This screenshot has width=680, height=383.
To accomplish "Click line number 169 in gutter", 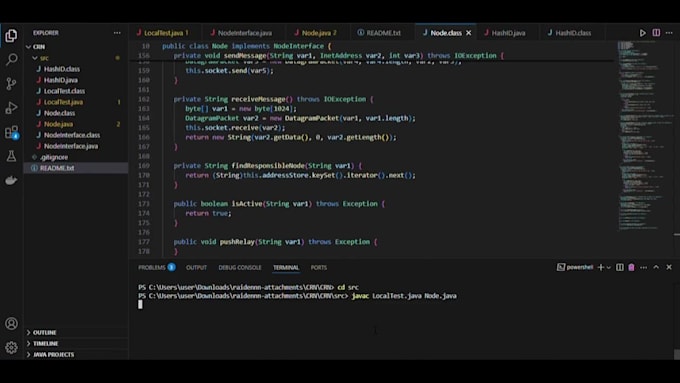I will pyautogui.click(x=144, y=166).
